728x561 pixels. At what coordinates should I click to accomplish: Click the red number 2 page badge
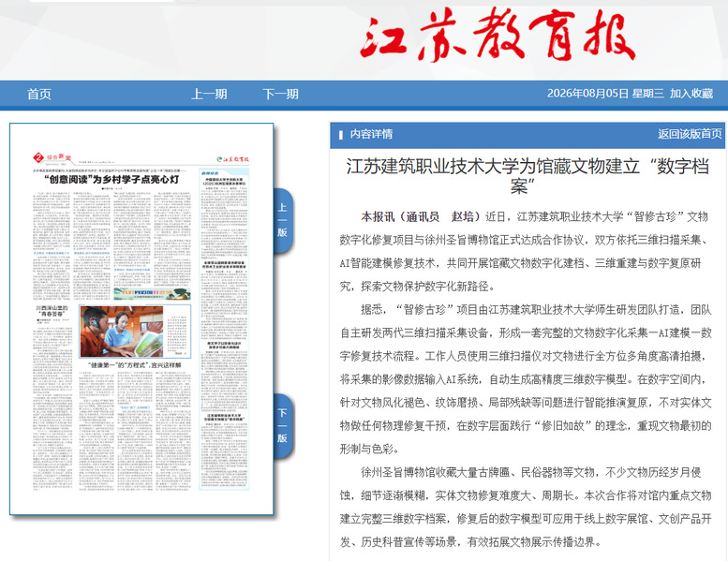pyautogui.click(x=38, y=157)
